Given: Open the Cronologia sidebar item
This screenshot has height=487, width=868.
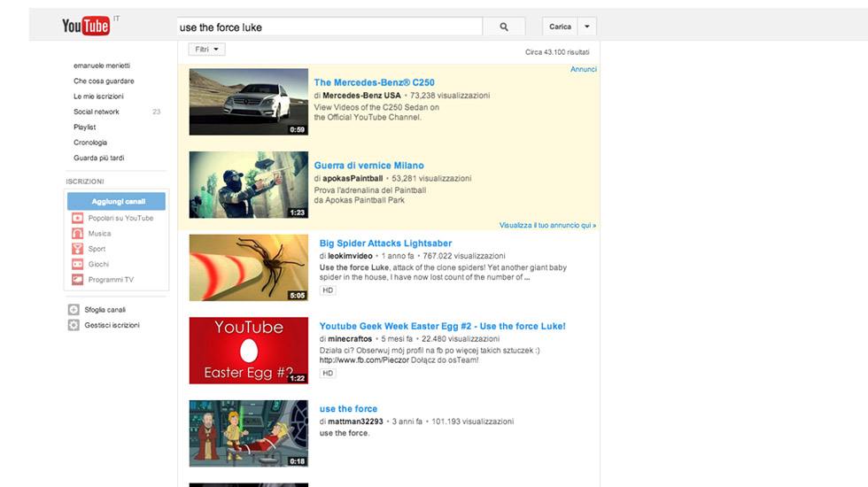Looking at the screenshot, I should pyautogui.click(x=90, y=143).
